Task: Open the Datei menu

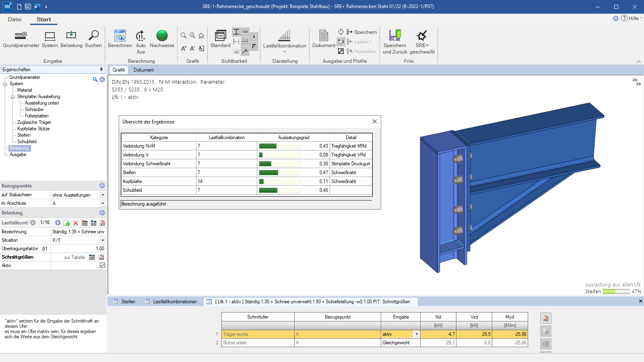Action: click(14, 19)
